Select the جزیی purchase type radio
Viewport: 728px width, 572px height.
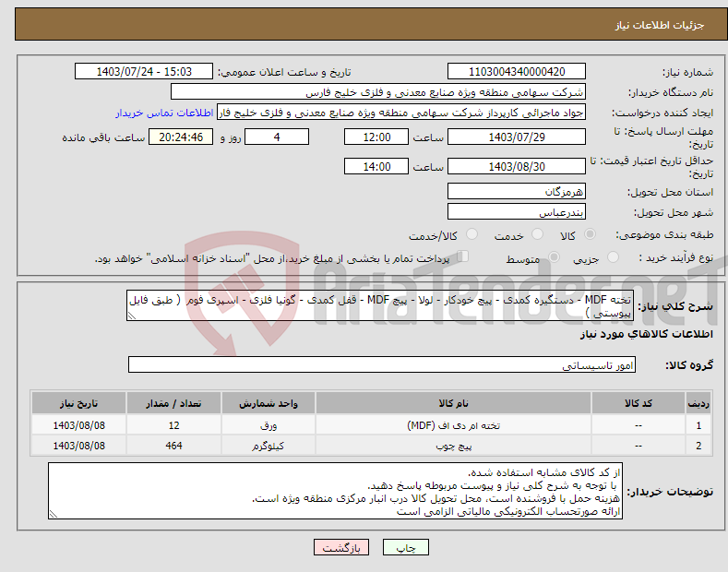pyautogui.click(x=613, y=256)
